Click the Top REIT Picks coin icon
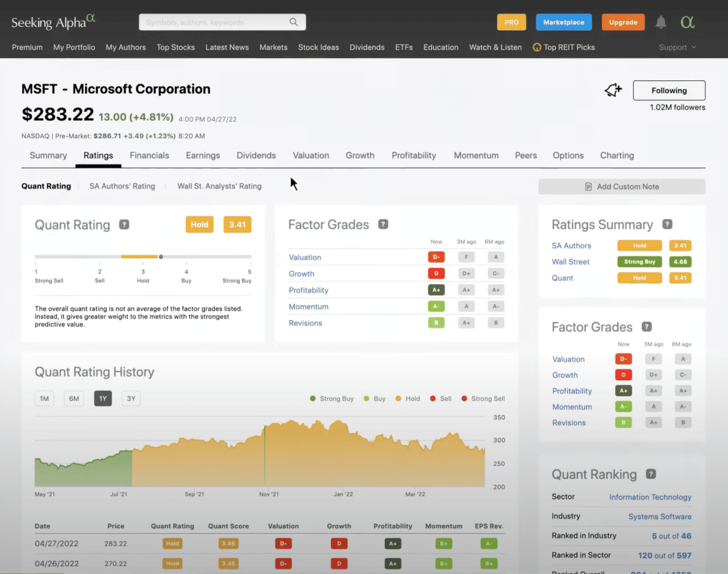728x574 pixels. point(535,47)
